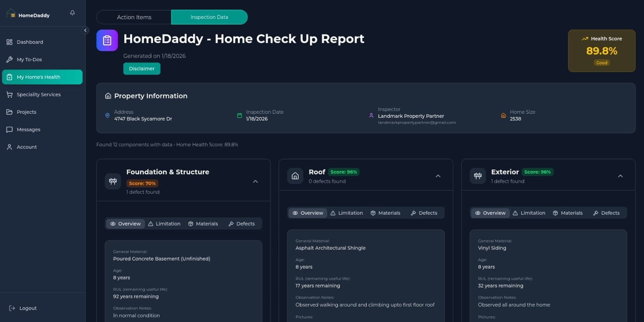Click the Messages chat icon

coord(9,129)
